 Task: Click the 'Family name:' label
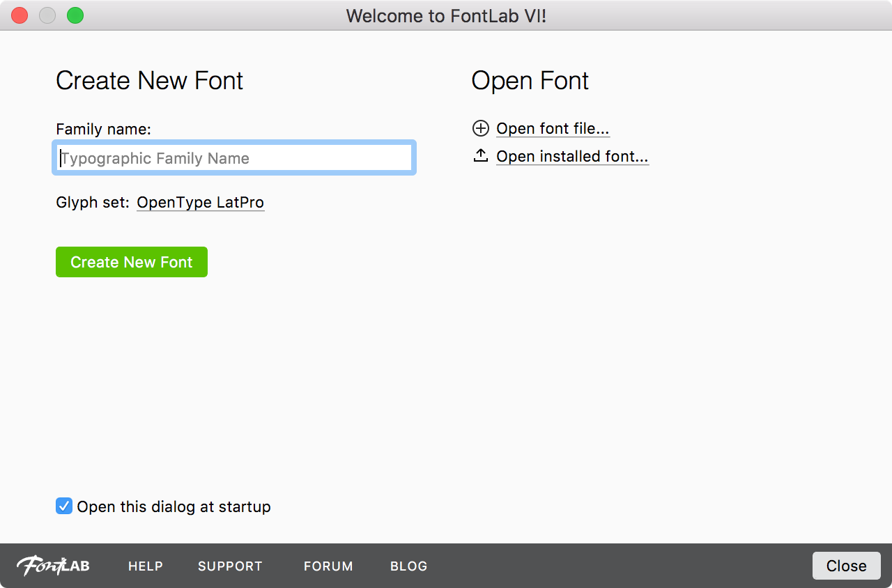point(103,129)
